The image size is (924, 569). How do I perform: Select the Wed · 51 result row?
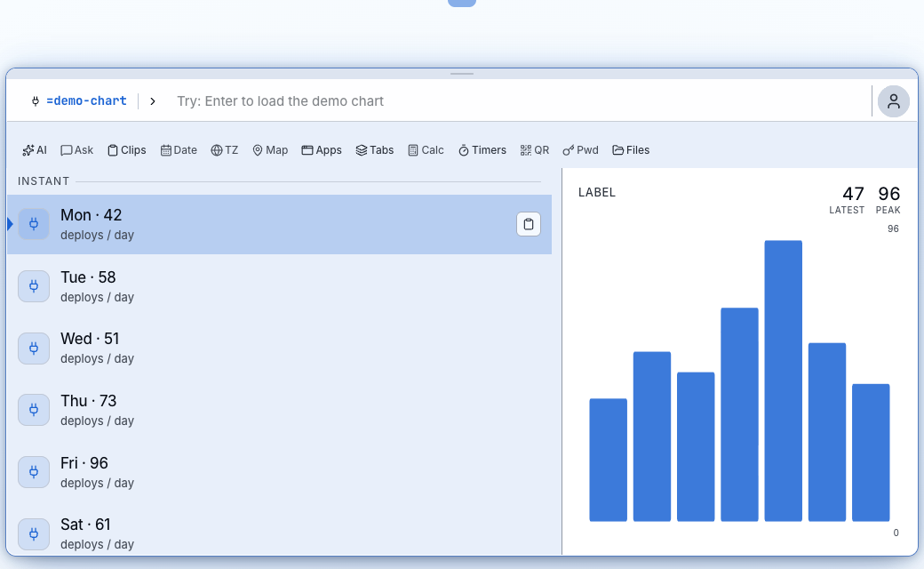click(279, 349)
